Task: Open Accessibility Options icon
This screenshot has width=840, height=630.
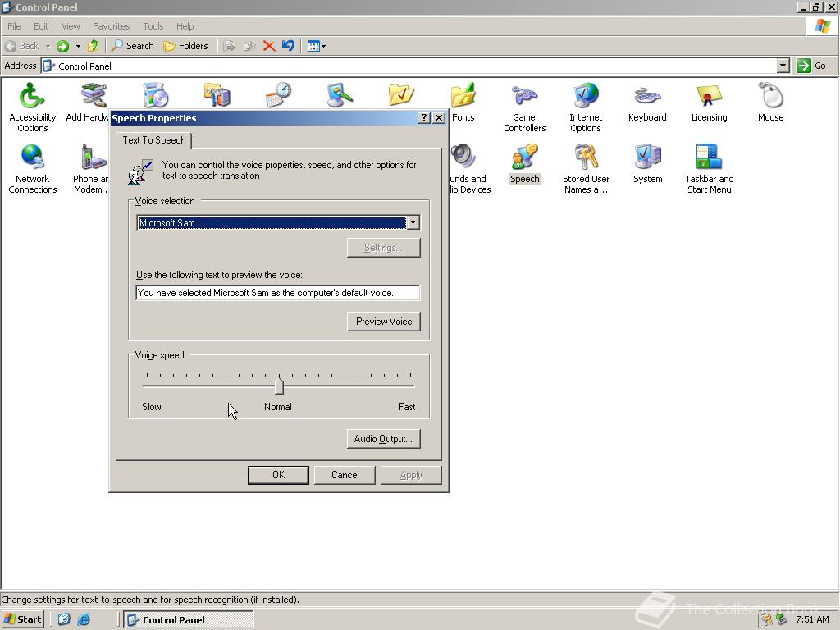Action: point(32,107)
